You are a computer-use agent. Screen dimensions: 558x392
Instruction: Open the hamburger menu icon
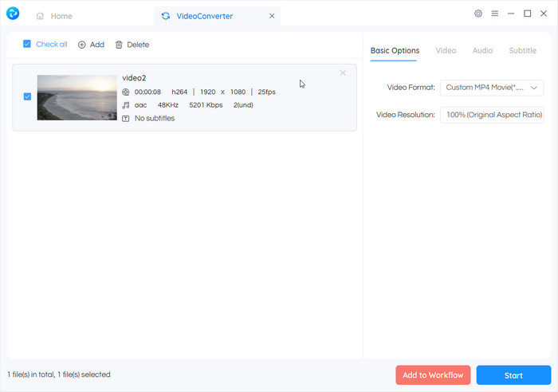coord(495,14)
